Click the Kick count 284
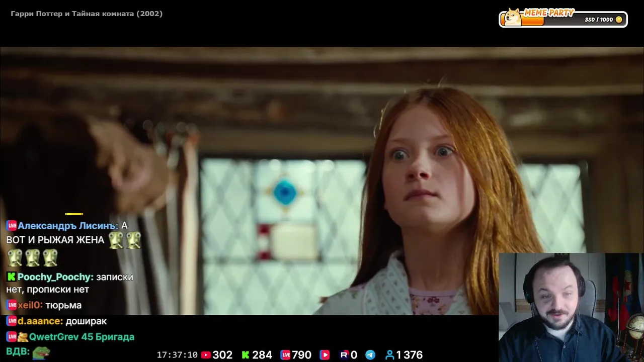The height and width of the screenshot is (362, 644). pyautogui.click(x=262, y=355)
